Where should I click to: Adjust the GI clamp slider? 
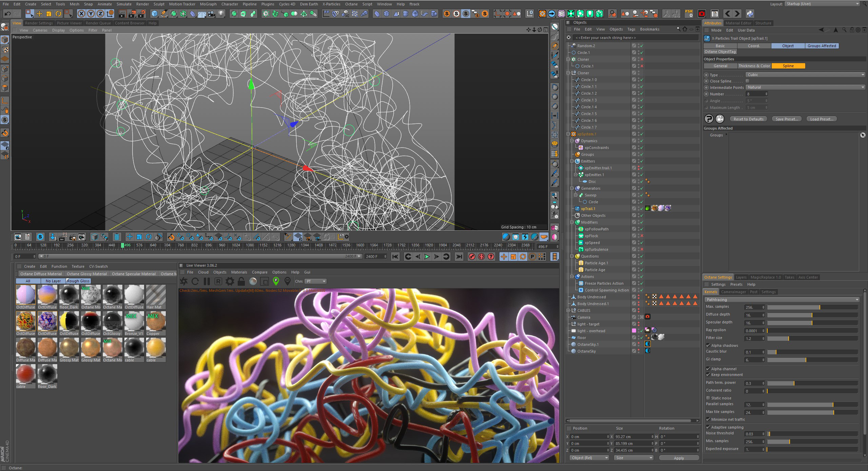pos(812,360)
